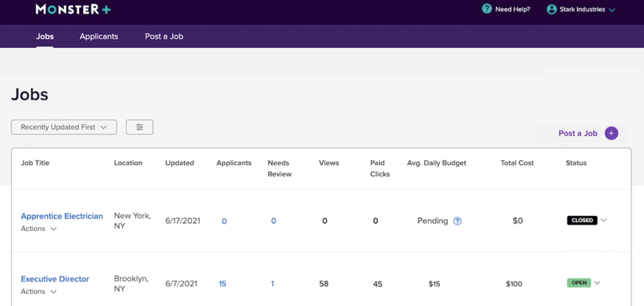Expand Actions under Apprentice Electrician
The height and width of the screenshot is (306, 644).
tap(39, 228)
